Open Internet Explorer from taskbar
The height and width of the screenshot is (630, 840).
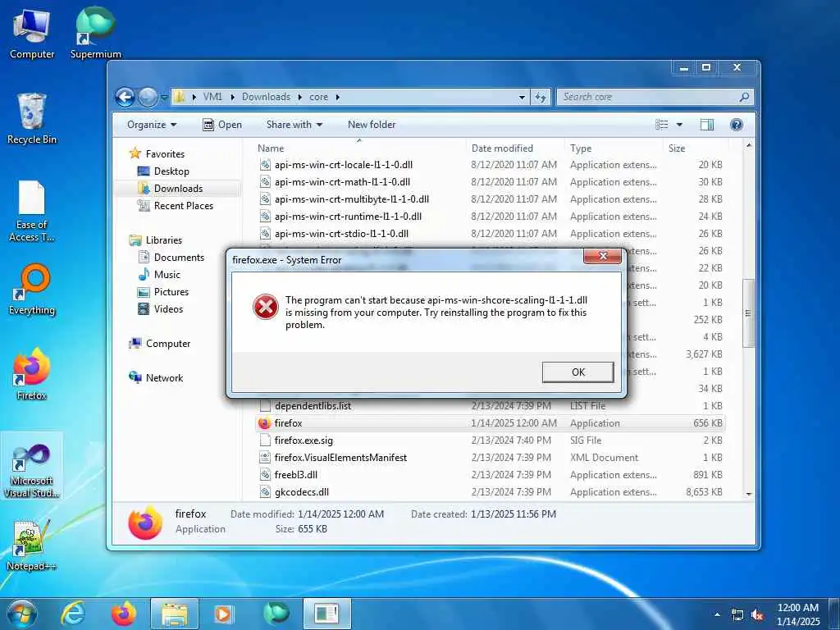pyautogui.click(x=72, y=614)
